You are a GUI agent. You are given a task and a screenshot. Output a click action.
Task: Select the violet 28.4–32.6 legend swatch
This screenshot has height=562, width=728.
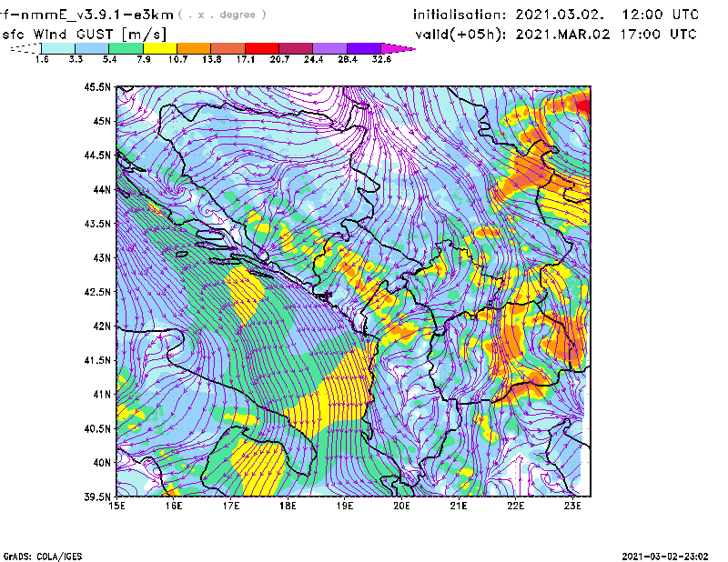click(x=364, y=48)
